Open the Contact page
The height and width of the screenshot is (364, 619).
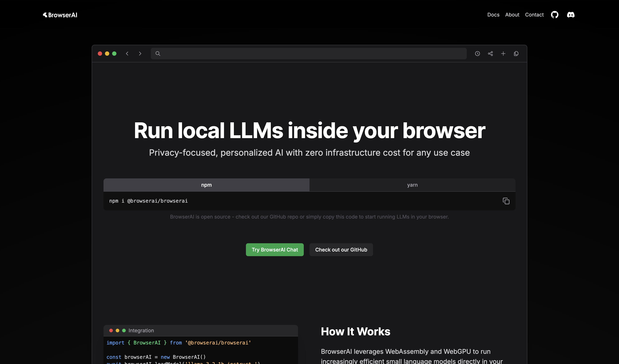click(534, 15)
